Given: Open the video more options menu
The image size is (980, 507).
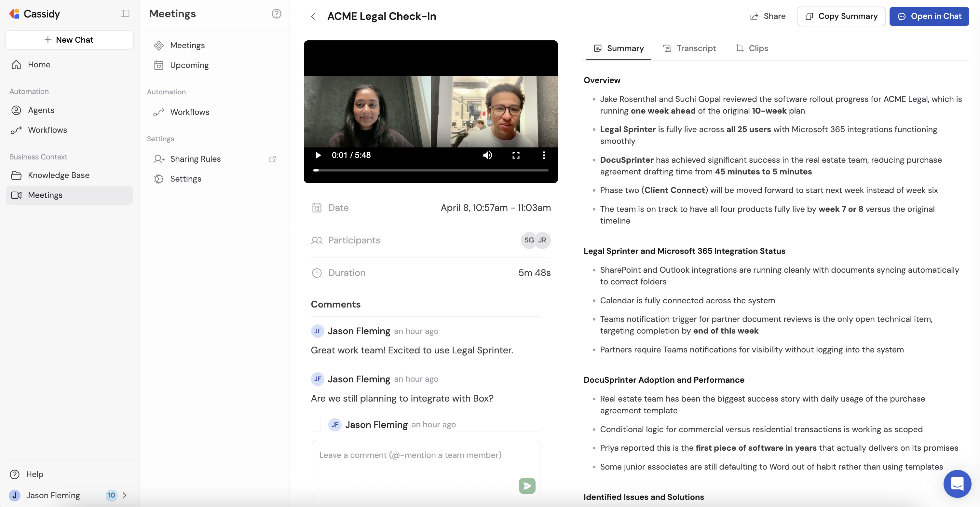Looking at the screenshot, I should coord(544,155).
